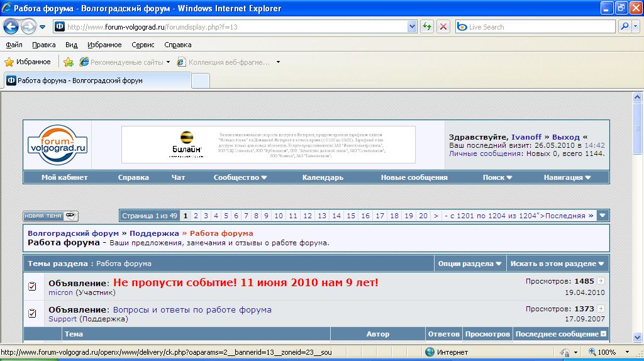Expand the address bar URL dropdown
Screen dimensions: 644x361
coord(413,26)
